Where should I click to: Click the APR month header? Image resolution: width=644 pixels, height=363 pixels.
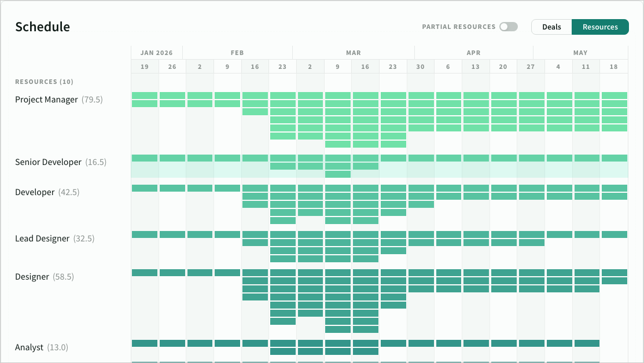473,53
